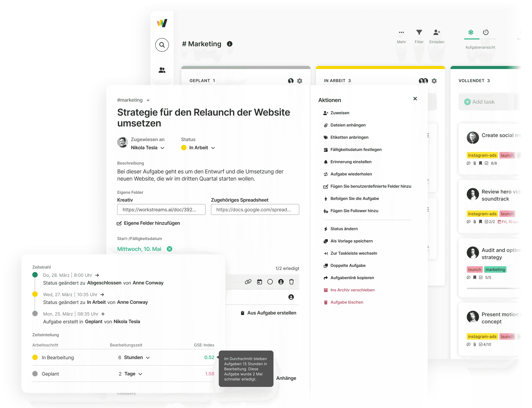
Task: Open settings gear of Geplant column
Action: click(x=300, y=81)
